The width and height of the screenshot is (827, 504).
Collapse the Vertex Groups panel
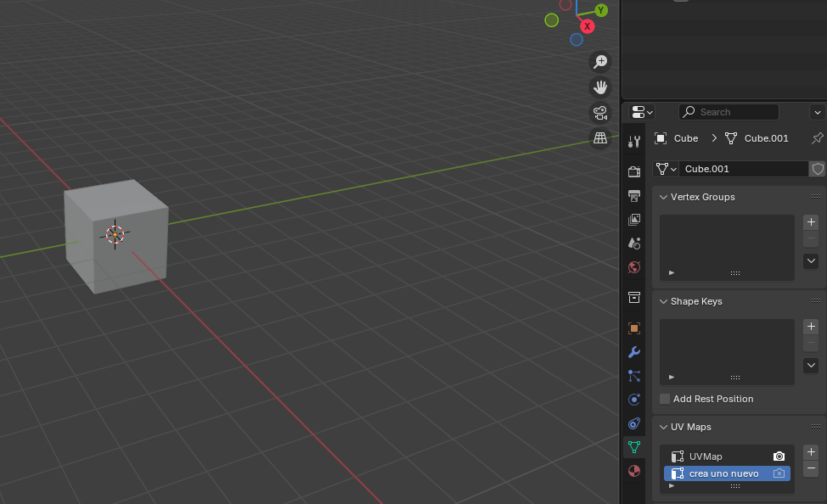[663, 197]
